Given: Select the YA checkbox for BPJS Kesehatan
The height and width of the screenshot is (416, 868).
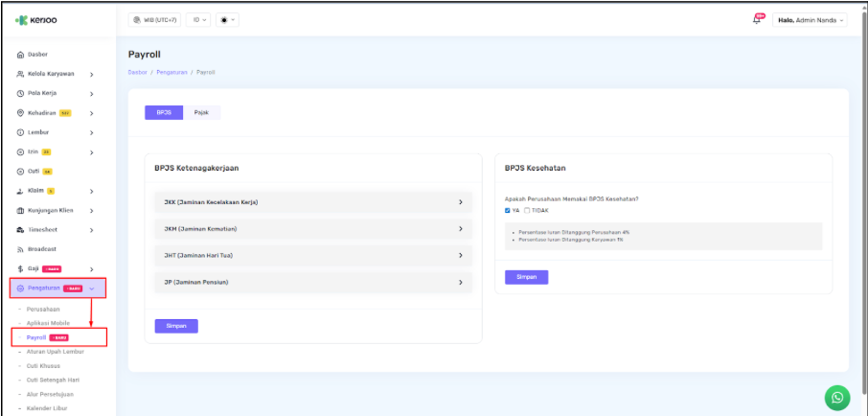Looking at the screenshot, I should [x=508, y=210].
